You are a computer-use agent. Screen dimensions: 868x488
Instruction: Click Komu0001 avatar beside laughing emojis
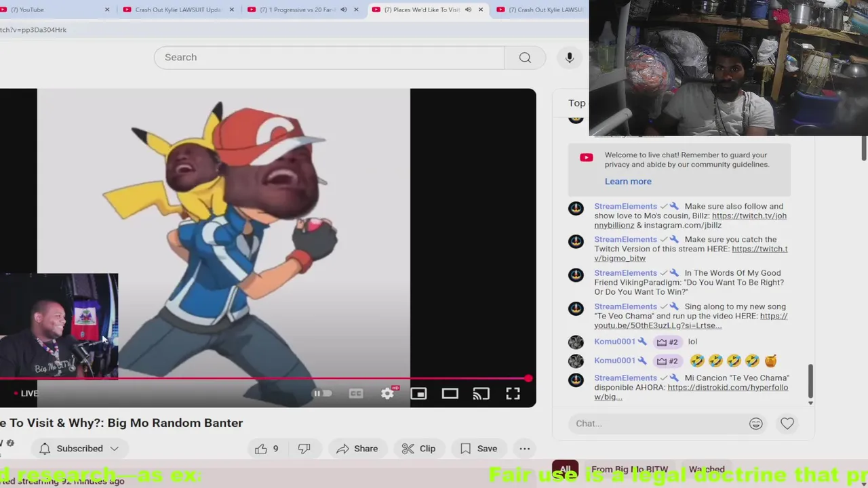[x=576, y=361]
